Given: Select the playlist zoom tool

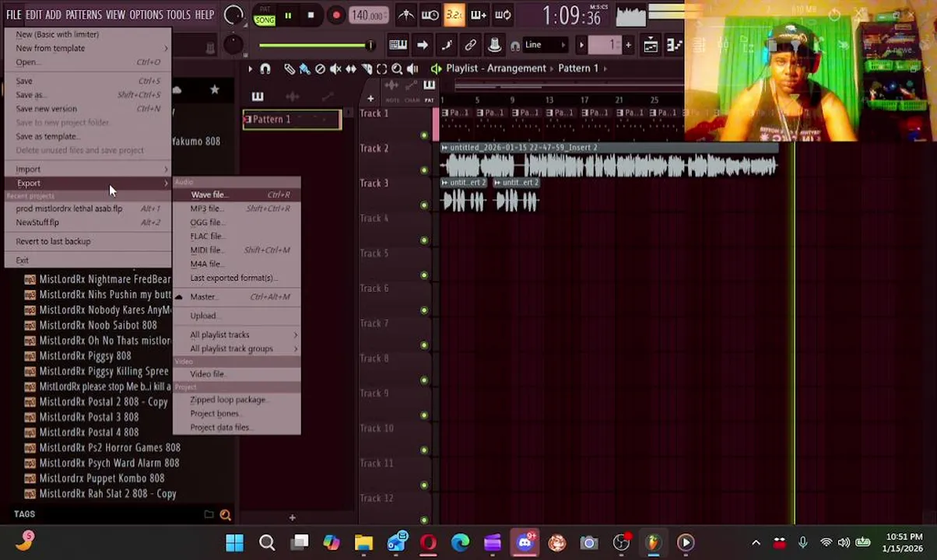Looking at the screenshot, I should [x=397, y=68].
